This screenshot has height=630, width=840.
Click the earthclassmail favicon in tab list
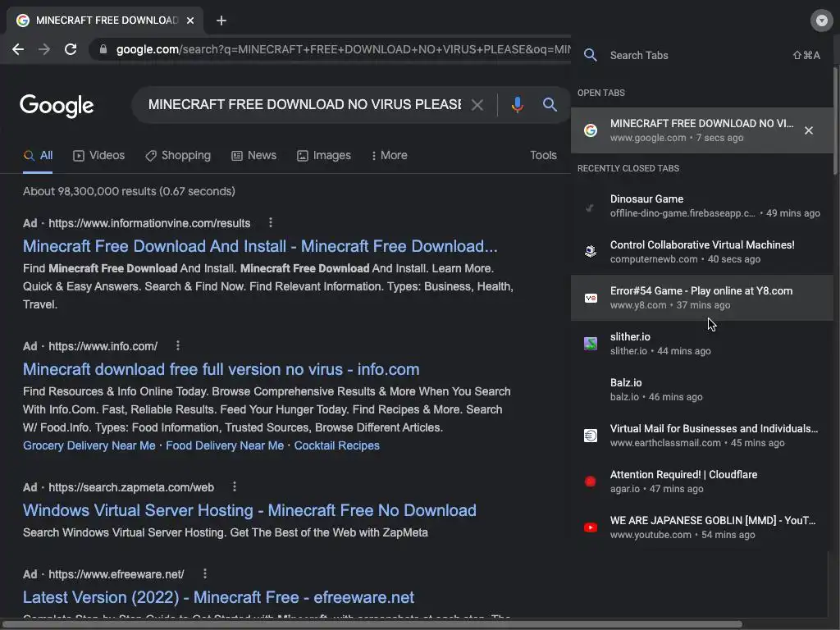[x=591, y=436]
